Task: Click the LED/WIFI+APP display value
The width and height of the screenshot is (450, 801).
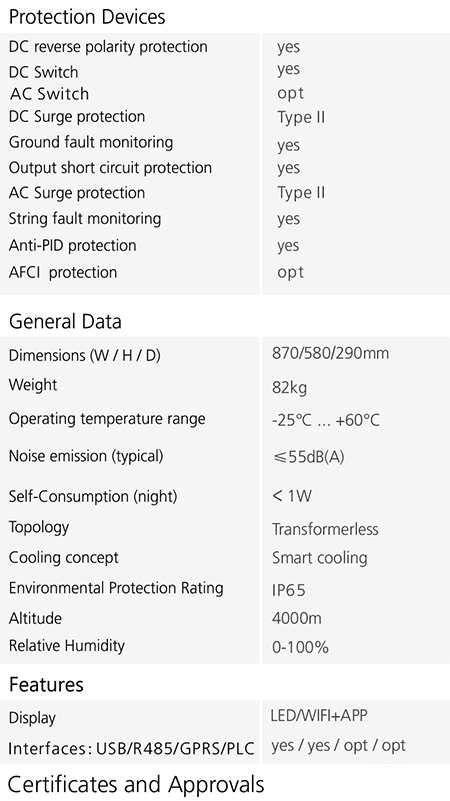Action: [x=319, y=715]
